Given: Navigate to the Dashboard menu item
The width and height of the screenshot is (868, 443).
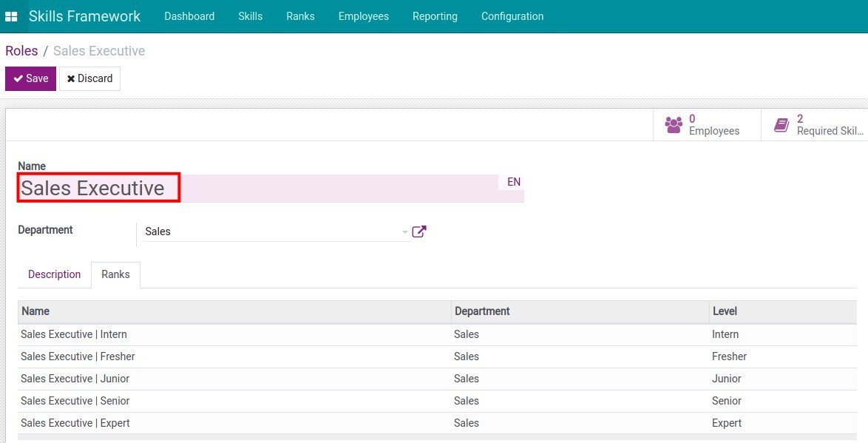Looking at the screenshot, I should [x=189, y=16].
